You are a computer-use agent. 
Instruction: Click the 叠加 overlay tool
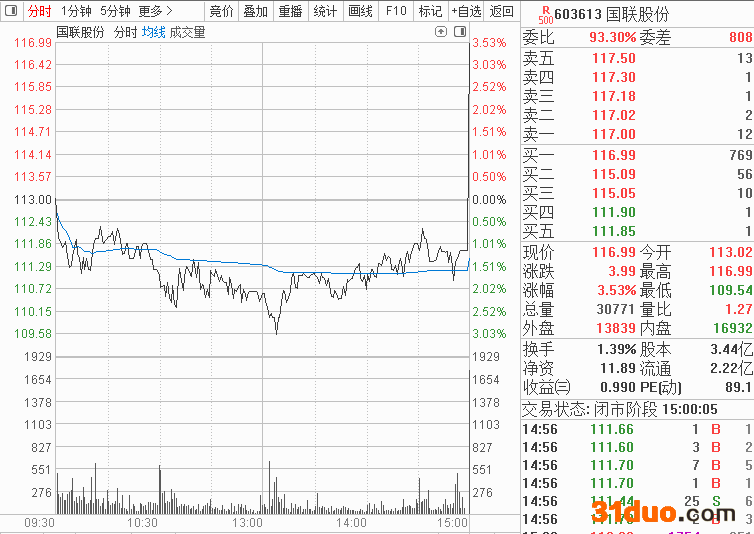[256, 11]
